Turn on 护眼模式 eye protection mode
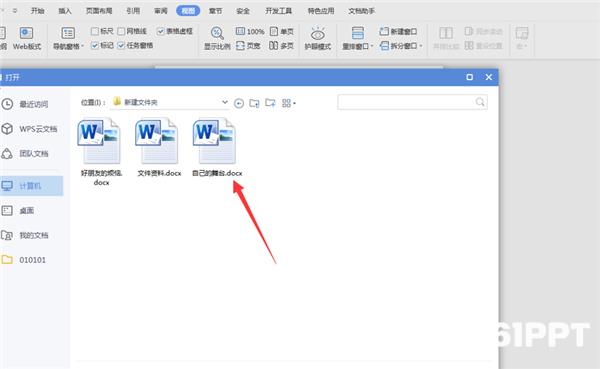600x369 pixels. [318, 38]
